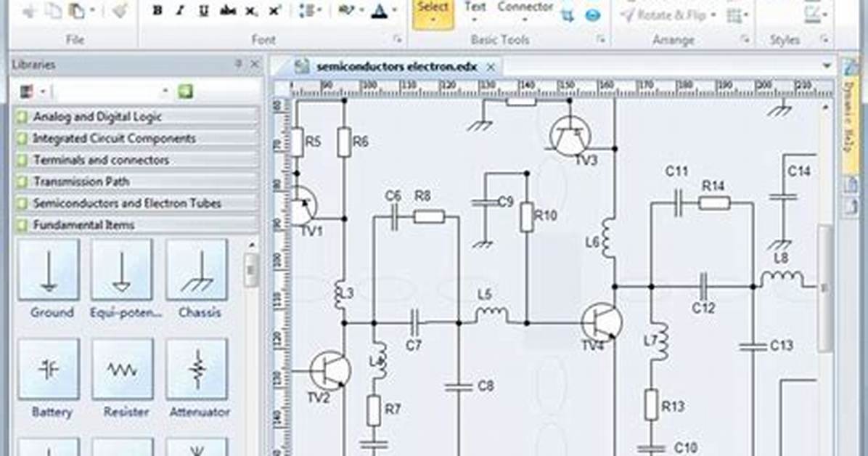
Task: Click the document icon on the file tab
Action: click(302, 67)
